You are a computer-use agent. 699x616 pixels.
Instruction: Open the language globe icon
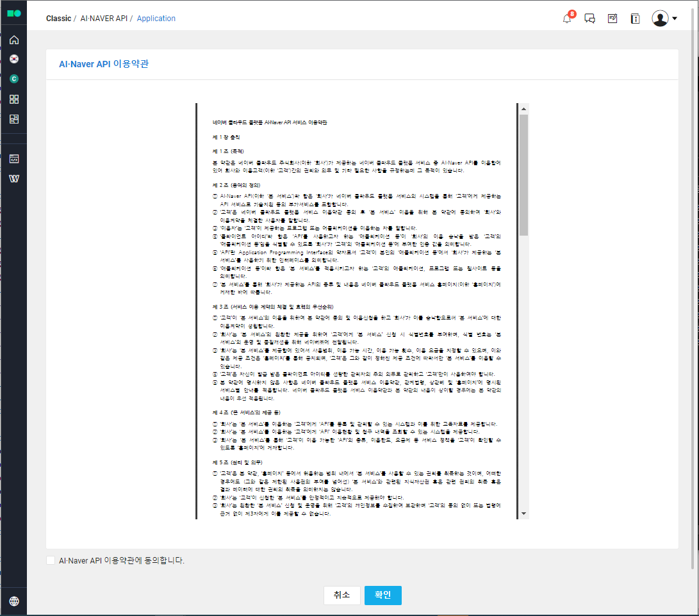click(14, 601)
